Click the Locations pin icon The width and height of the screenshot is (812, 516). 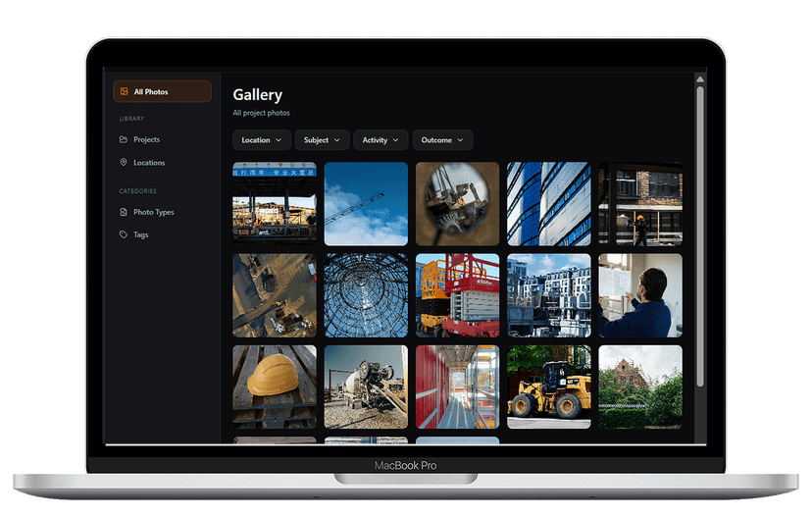click(x=124, y=162)
